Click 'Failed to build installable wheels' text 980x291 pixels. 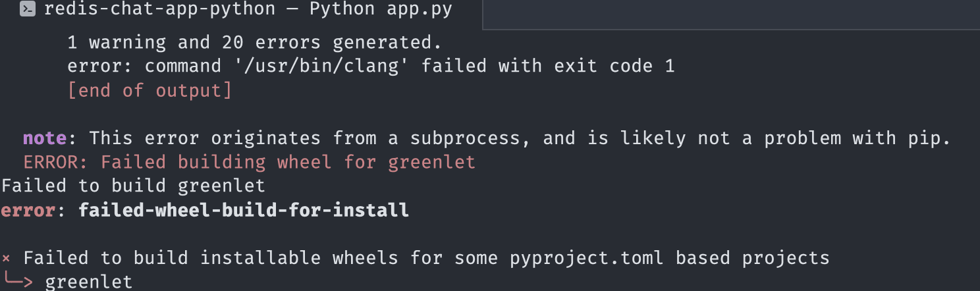click(211, 258)
